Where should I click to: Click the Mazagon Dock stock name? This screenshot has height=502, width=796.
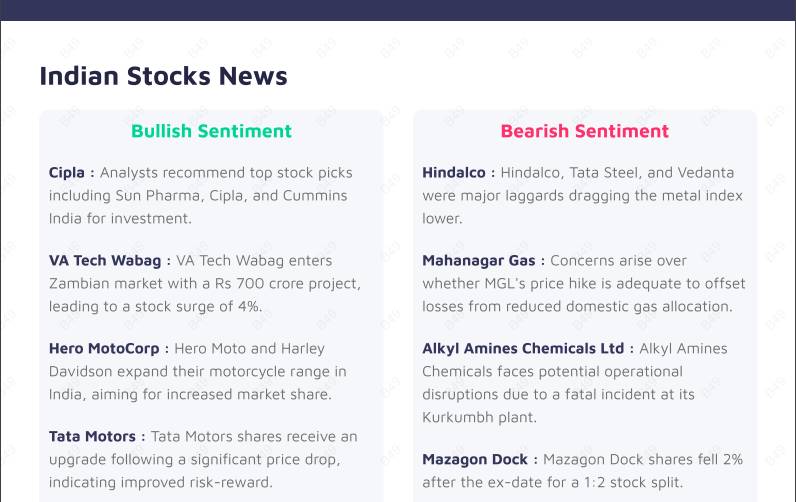tap(474, 459)
